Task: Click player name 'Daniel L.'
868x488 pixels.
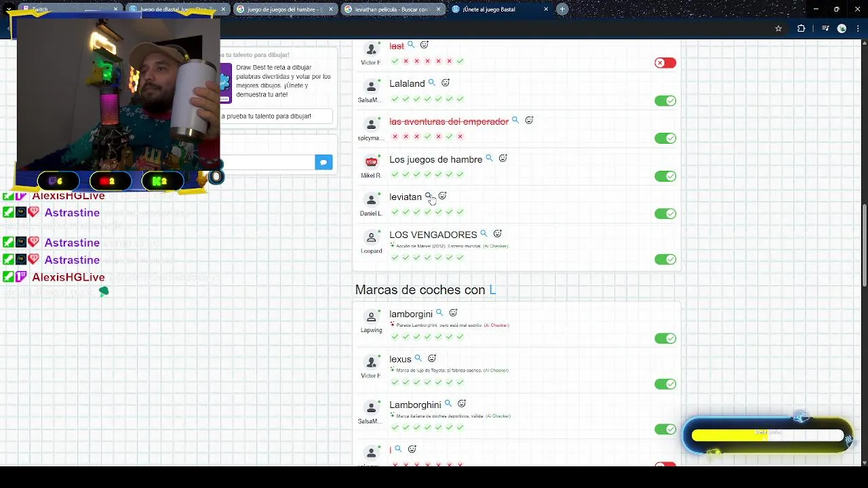Action: [x=371, y=213]
